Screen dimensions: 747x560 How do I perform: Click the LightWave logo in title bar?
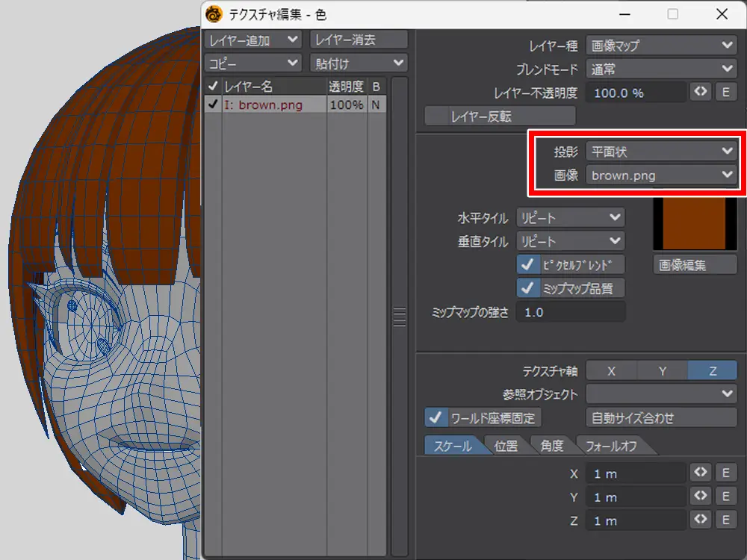[x=215, y=14]
